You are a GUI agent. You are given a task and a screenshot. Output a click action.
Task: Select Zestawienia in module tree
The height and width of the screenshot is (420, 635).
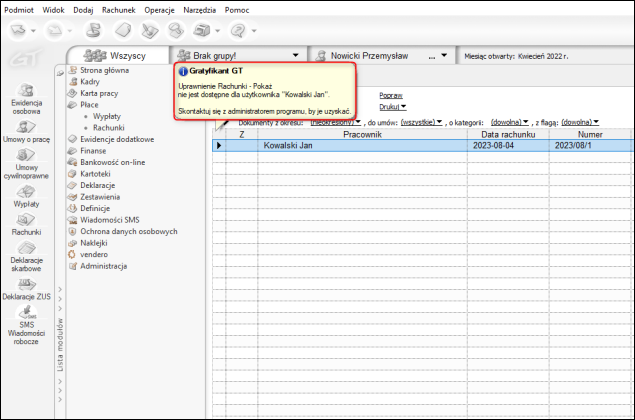pos(100,197)
